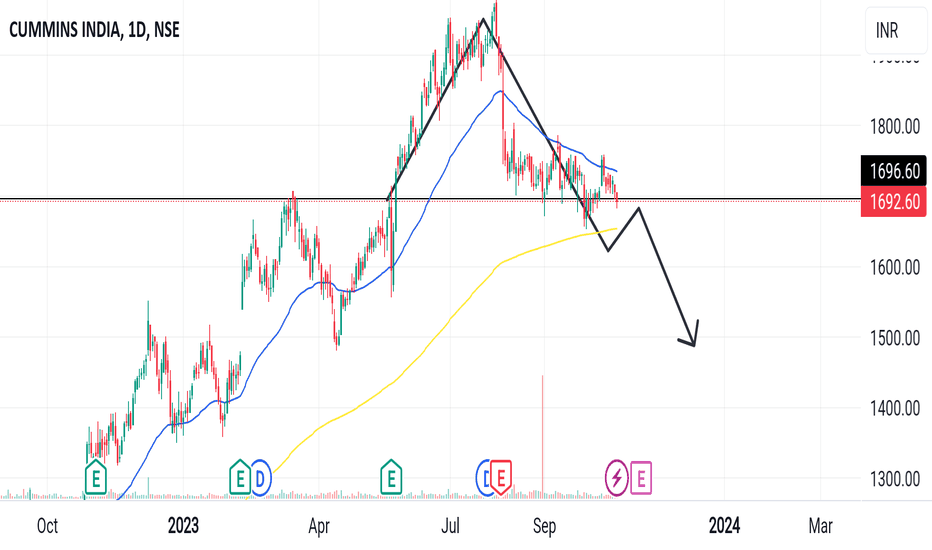Click the Jul label on time axis

(x=451, y=526)
